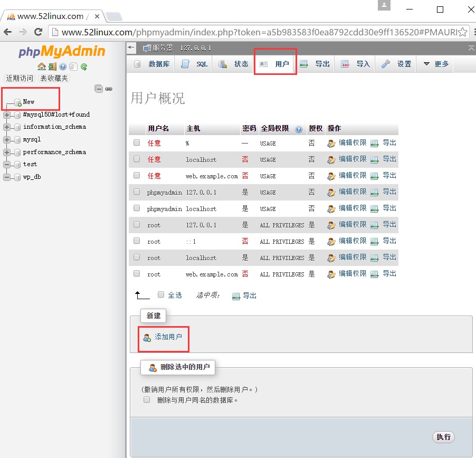Click the browser forward arrow

click(x=23, y=32)
